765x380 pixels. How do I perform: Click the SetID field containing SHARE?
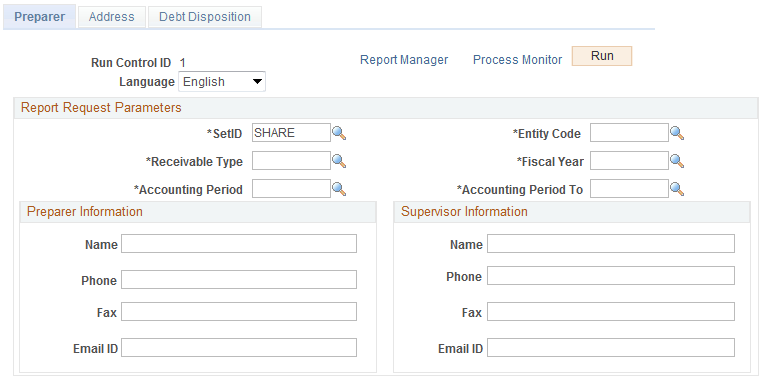[291, 133]
